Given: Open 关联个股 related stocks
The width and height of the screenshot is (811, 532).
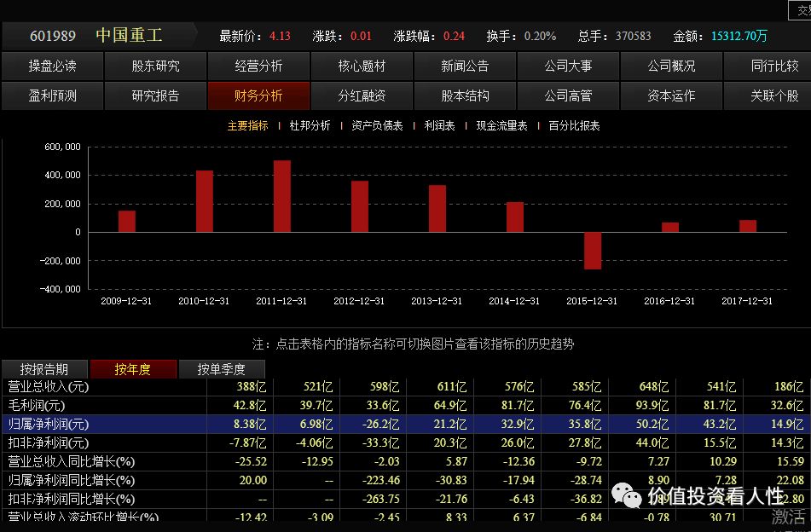Looking at the screenshot, I should click(x=774, y=95).
